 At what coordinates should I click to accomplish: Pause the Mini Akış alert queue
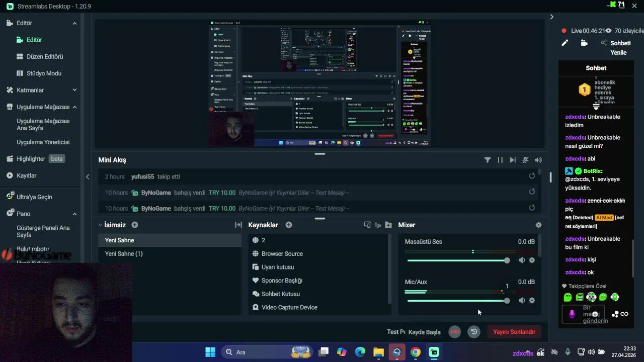(500, 160)
